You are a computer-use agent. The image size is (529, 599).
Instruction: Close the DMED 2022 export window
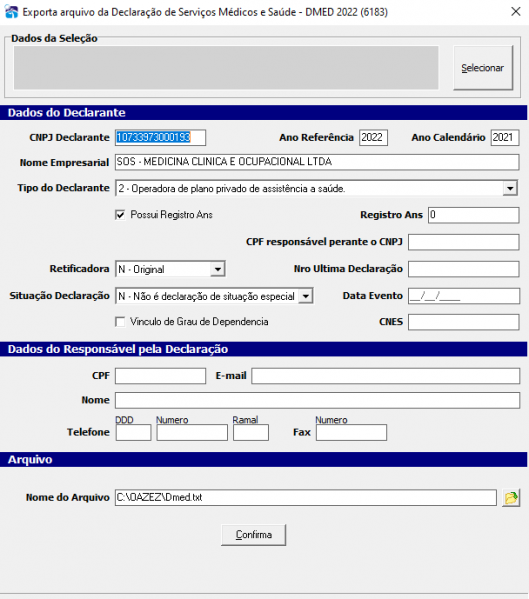pyautogui.click(x=516, y=11)
